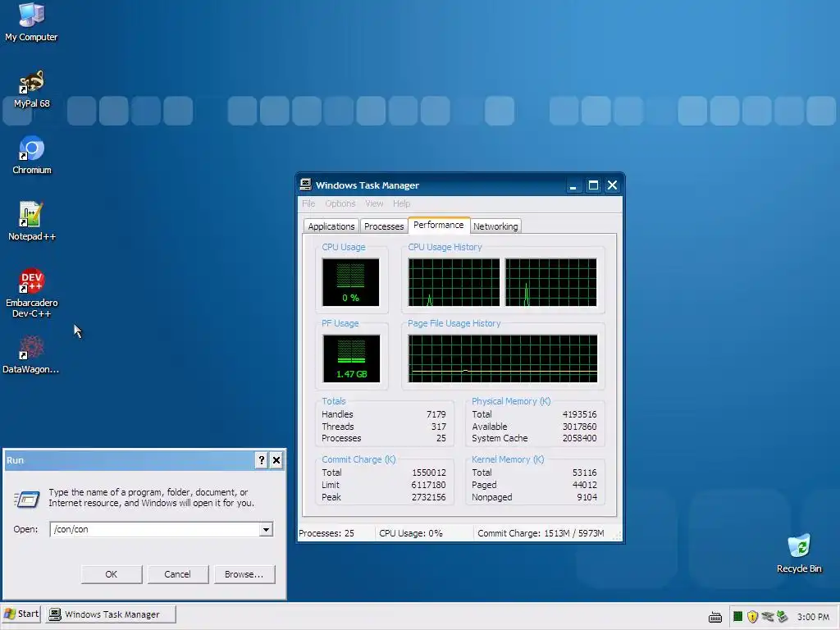The width and height of the screenshot is (840, 630).
Task: Click the Browse... button
Action: point(244,574)
